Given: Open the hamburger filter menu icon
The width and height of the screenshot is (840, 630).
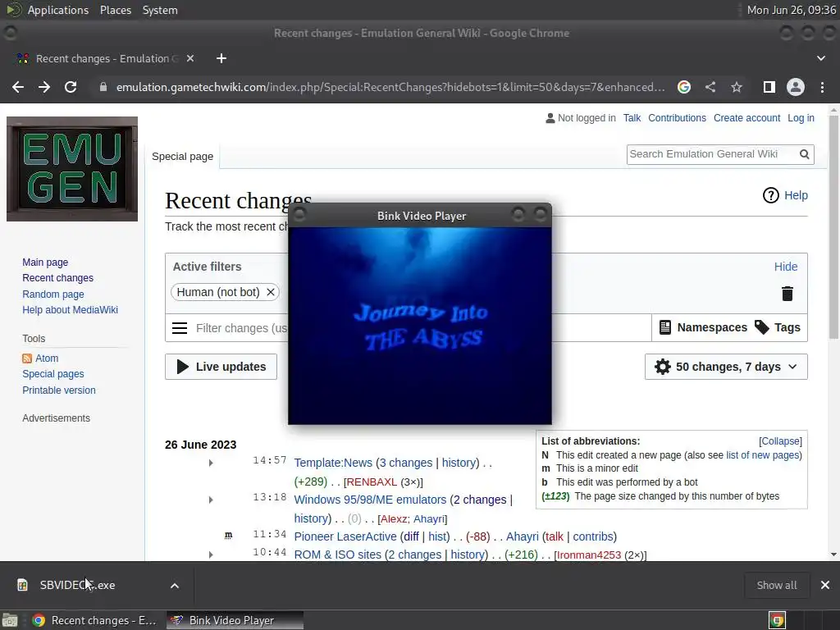Looking at the screenshot, I should click(180, 328).
